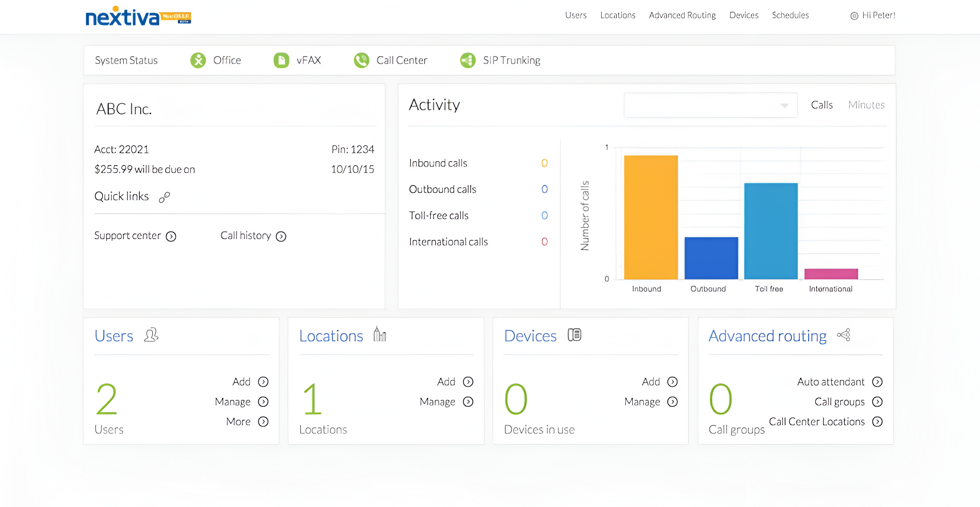Viewport: 980px width, 507px height.
Task: Click the Call Center phone icon
Action: 361,60
